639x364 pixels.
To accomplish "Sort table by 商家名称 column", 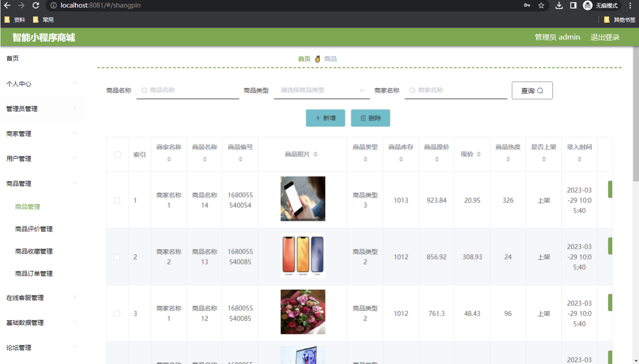I will click(x=169, y=159).
